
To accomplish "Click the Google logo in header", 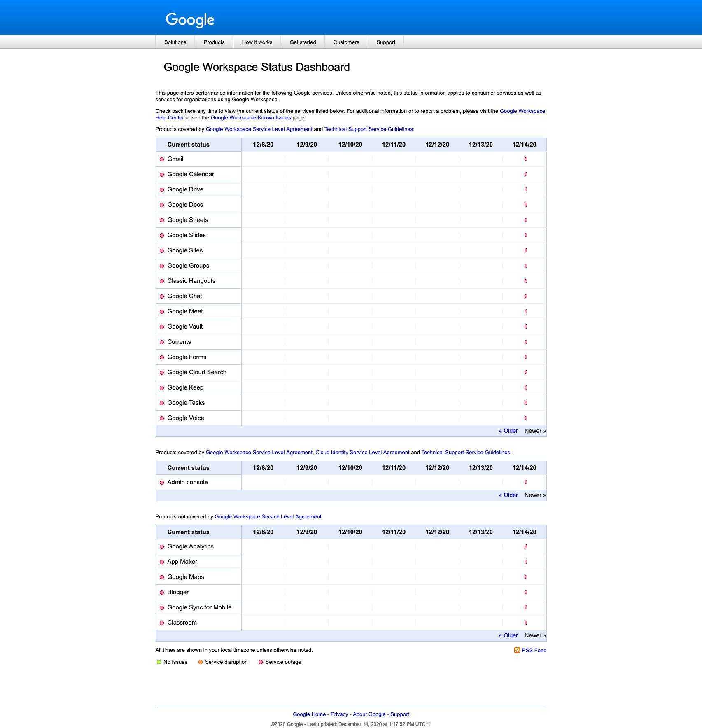I will 190,20.
